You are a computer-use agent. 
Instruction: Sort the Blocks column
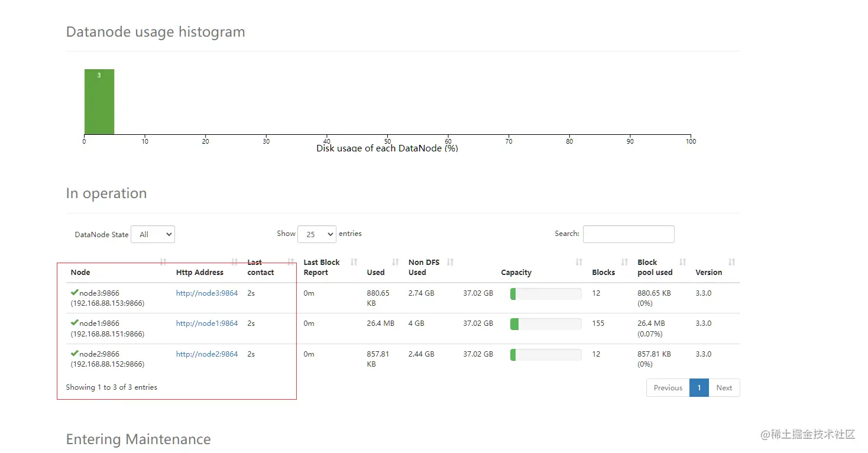tap(624, 261)
